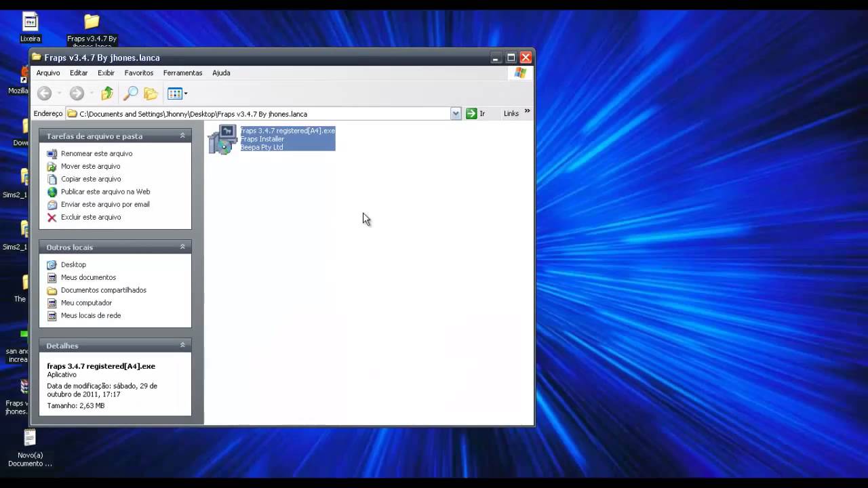Screen dimensions: 868x488
Task: Select Novo(a) Documento desktop file
Action: pos(30,439)
